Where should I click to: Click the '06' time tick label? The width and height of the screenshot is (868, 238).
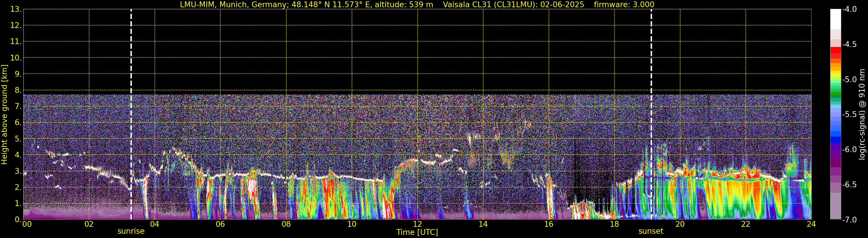tap(220, 224)
